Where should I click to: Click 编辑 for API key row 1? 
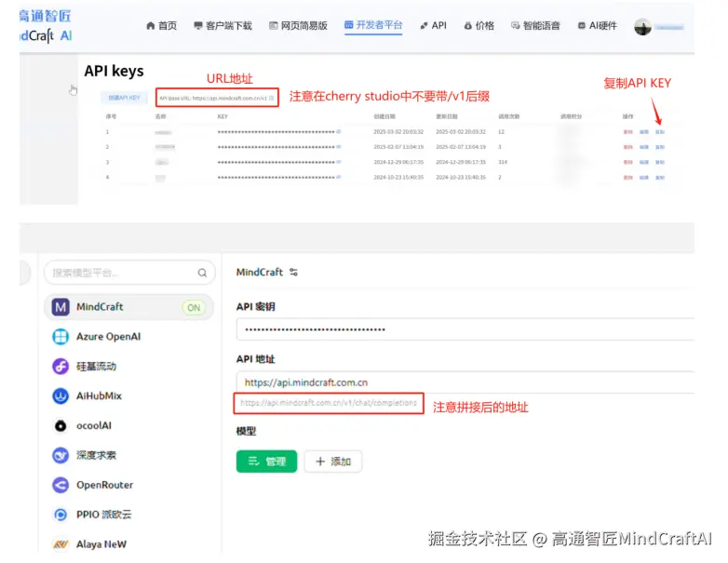(x=643, y=132)
